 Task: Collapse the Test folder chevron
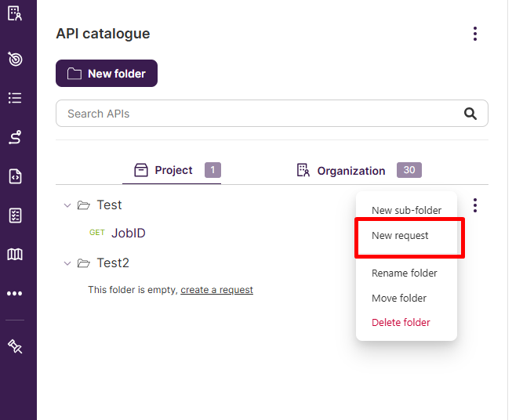(67, 205)
